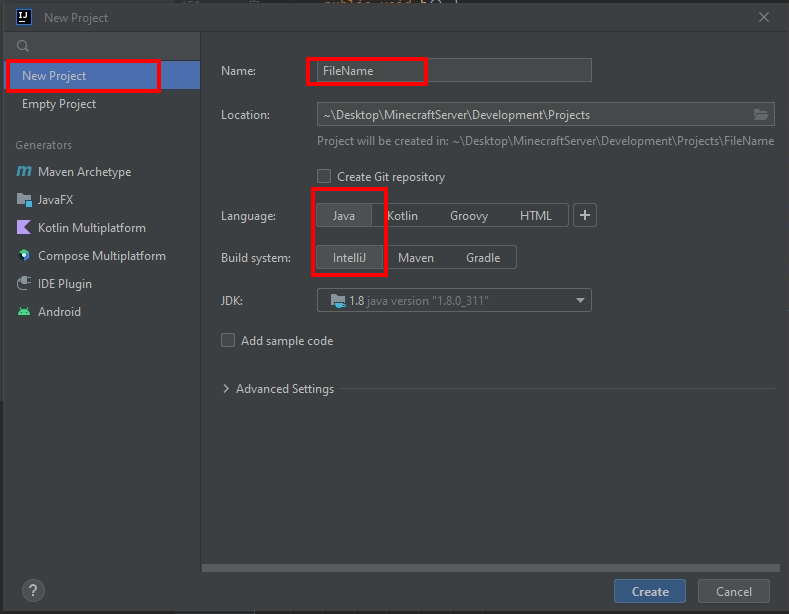789x614 pixels.
Task: Focus the project Name field
Action: point(454,70)
